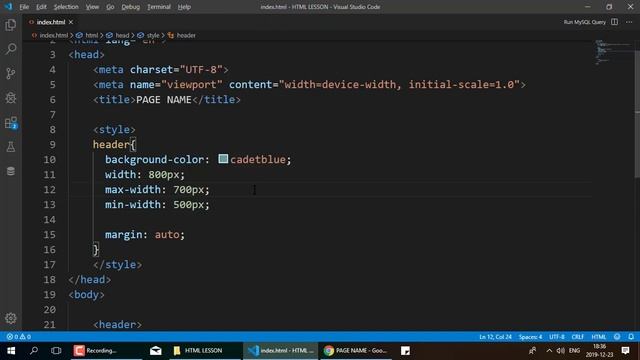The image size is (640, 360).
Task: Open the Debug view bug icon
Action: pos(11,98)
